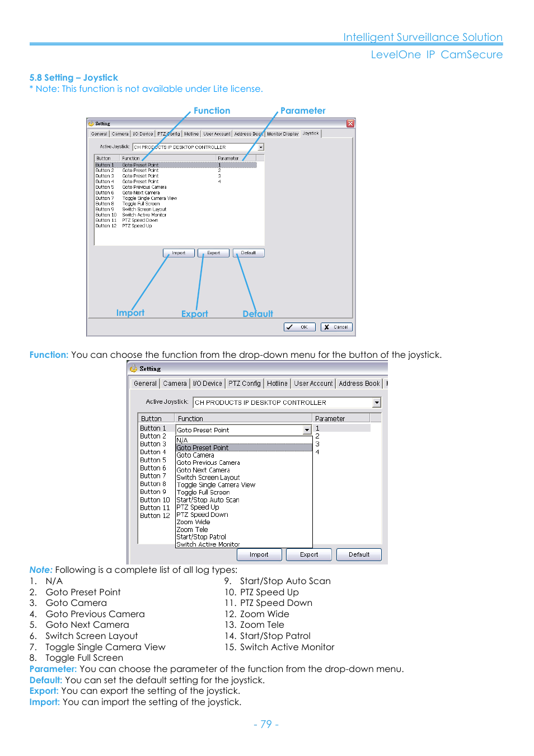Choose highlighted Goto Preset Point in open list
Screen dimensions: 534x756
pyautogui.click(x=243, y=448)
